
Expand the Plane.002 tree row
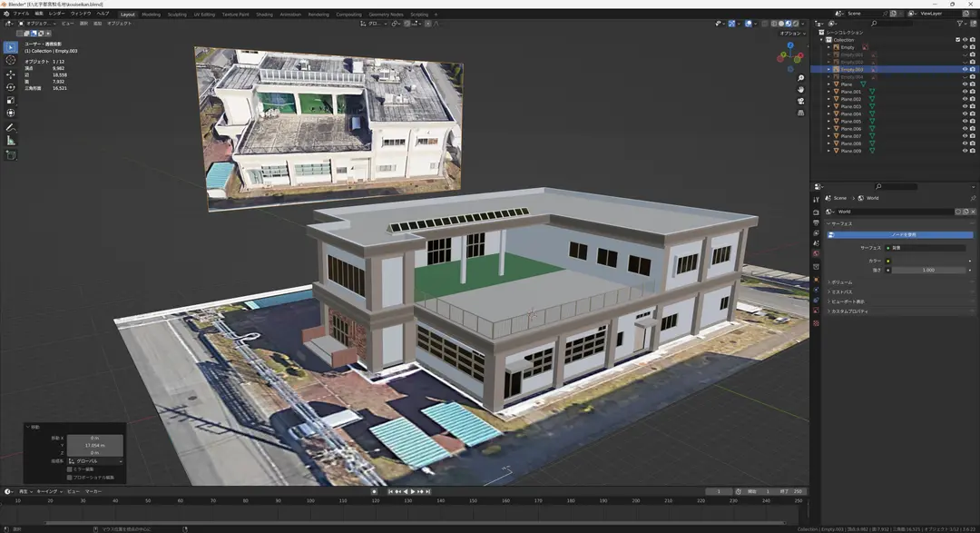coord(829,99)
